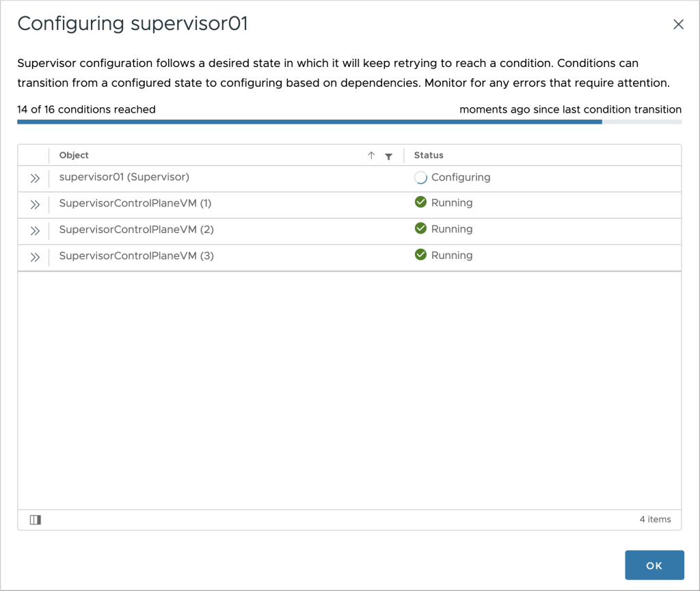Click the OK button

pos(654,565)
